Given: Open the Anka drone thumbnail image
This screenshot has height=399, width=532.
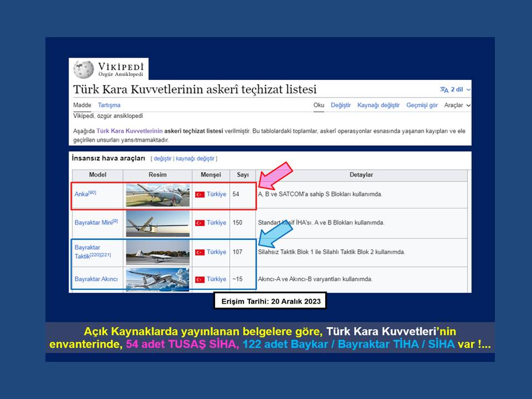Looking at the screenshot, I should (158, 195).
